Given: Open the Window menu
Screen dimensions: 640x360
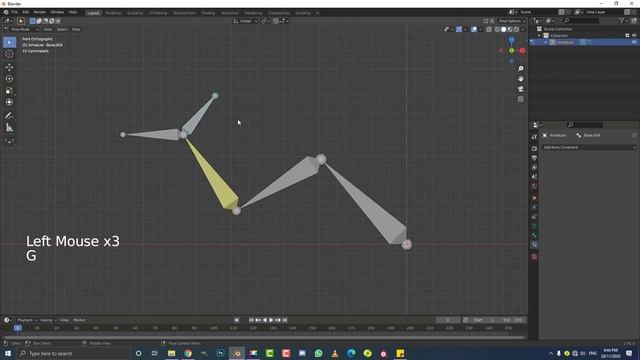Looking at the screenshot, I should click(57, 12).
